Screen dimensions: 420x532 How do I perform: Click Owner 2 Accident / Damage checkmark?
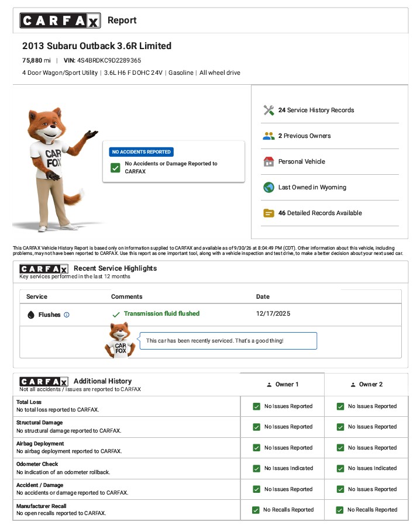(340, 489)
